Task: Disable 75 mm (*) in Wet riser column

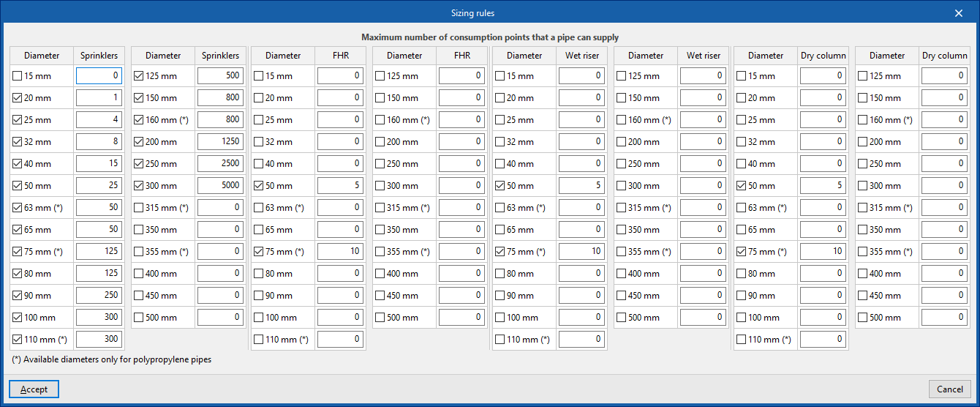Action: [x=500, y=252]
